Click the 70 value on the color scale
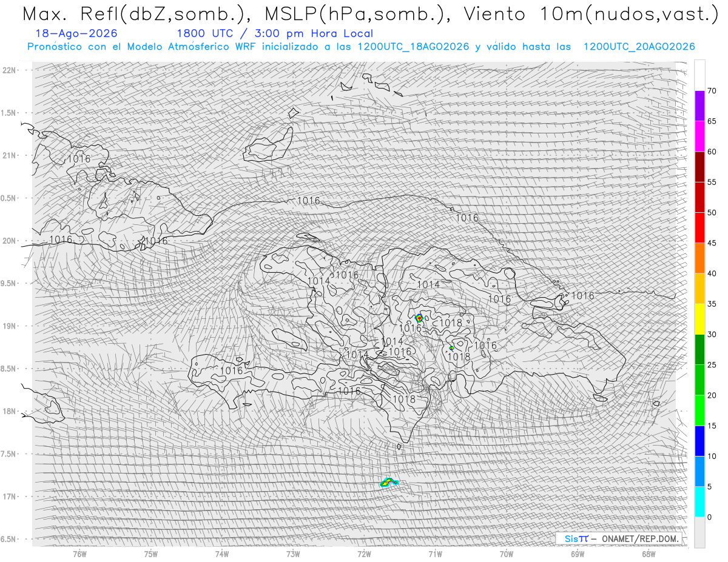728x562 pixels. (712, 91)
